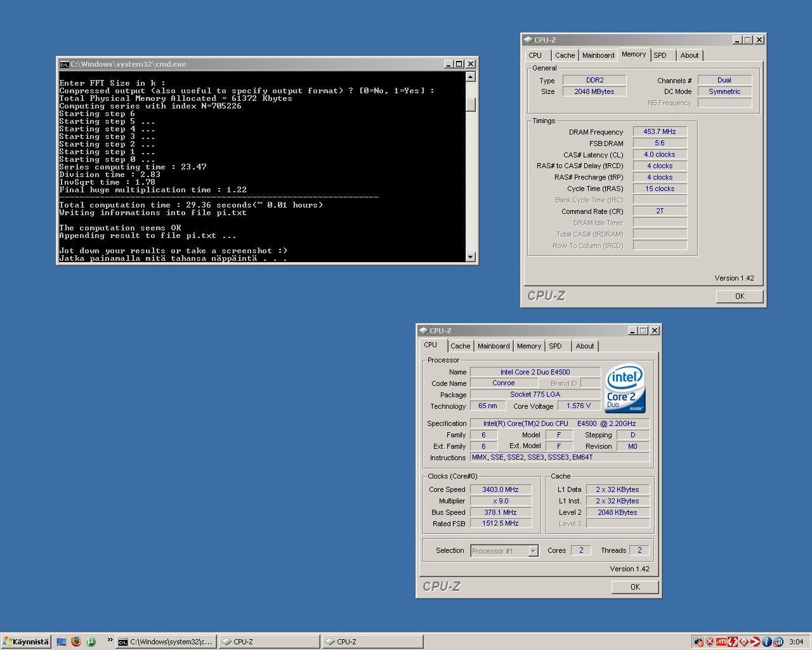Launch uTorrent from the quick launch bar
Viewport: 812px width, 650px height.
point(91,642)
